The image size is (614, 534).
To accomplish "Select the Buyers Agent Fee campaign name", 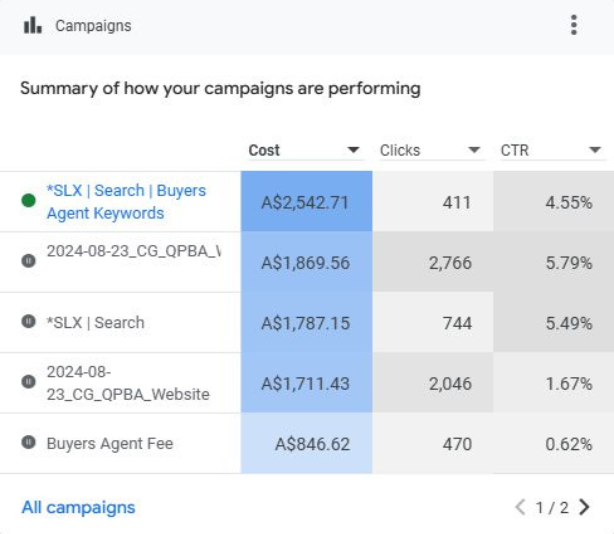I will point(109,443).
